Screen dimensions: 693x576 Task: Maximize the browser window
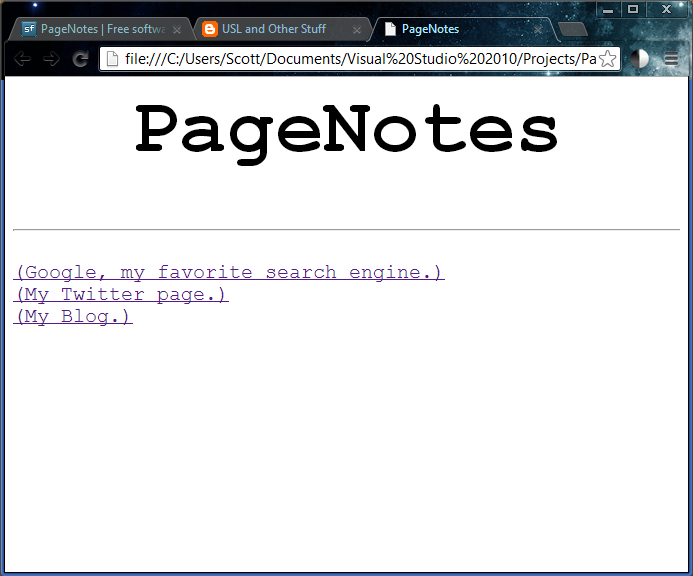[633, 9]
